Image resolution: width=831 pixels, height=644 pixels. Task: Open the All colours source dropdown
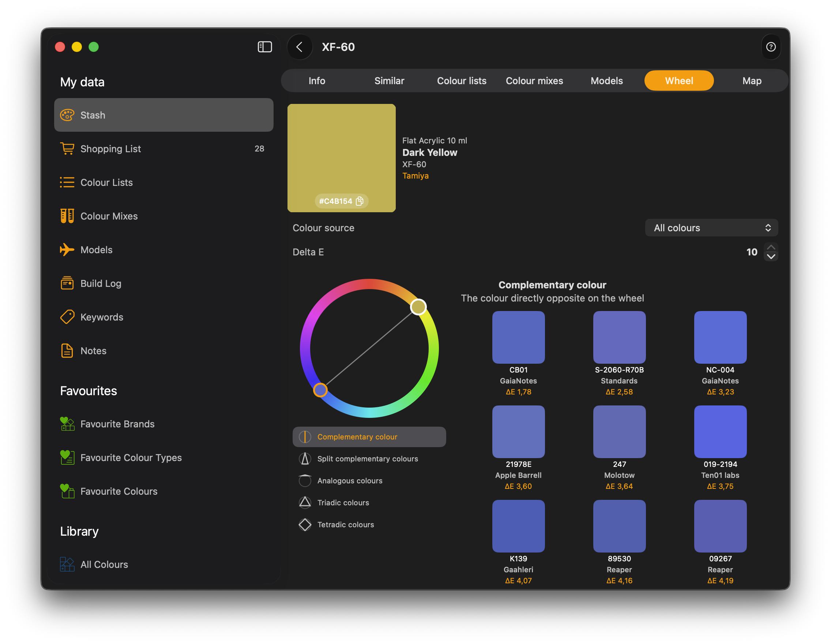(711, 228)
